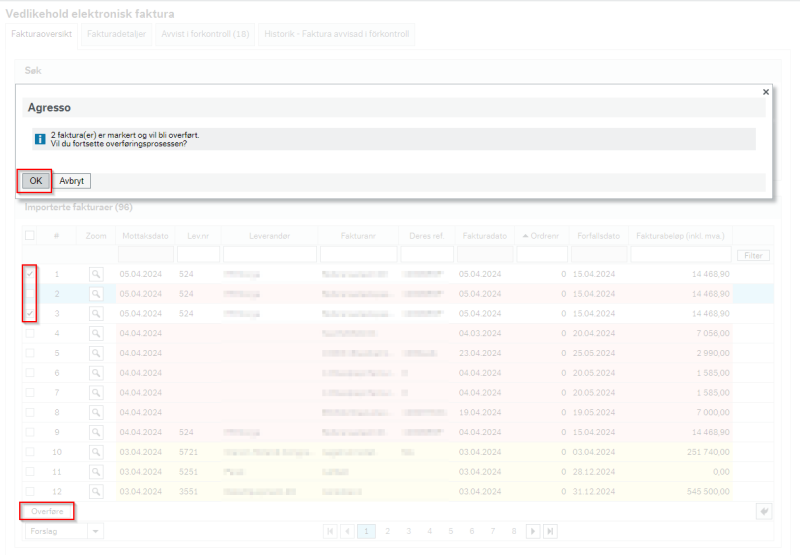Image resolution: width=800 pixels, height=555 pixels.
Task: Click amount 545 500,00 in row 12
Action: [x=708, y=492]
